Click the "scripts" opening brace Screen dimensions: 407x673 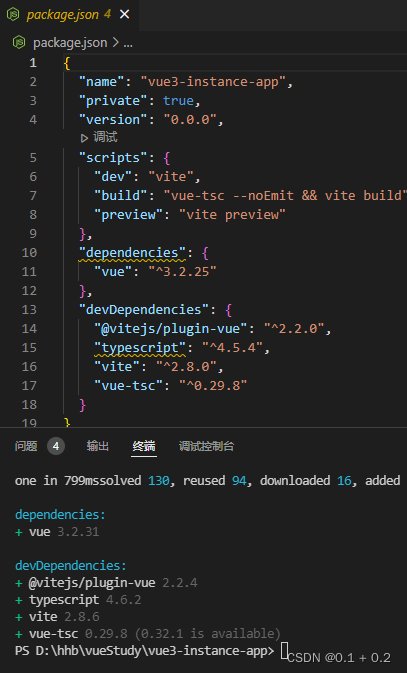[167, 158]
